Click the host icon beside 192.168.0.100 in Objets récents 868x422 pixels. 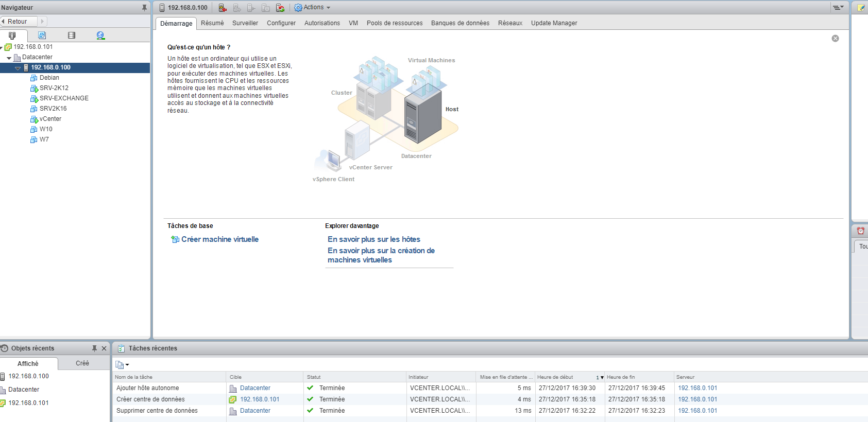pyautogui.click(x=3, y=376)
